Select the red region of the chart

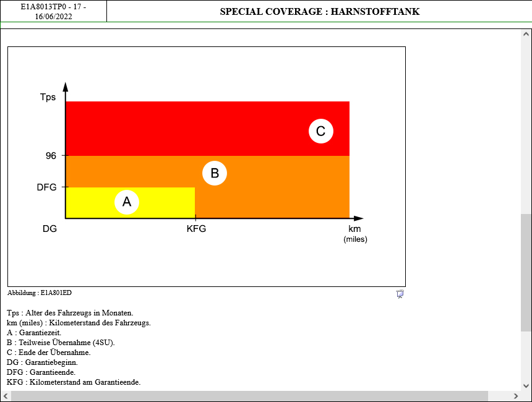pyautogui.click(x=186, y=128)
